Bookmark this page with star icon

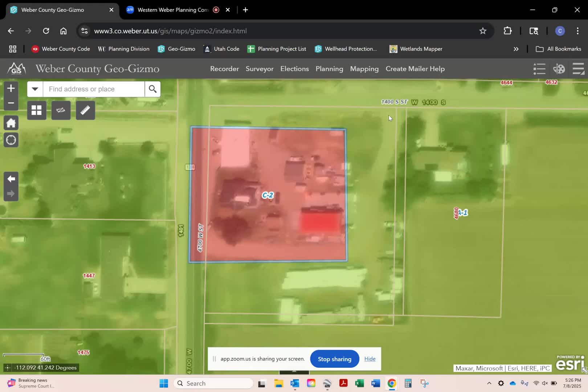[x=482, y=31]
